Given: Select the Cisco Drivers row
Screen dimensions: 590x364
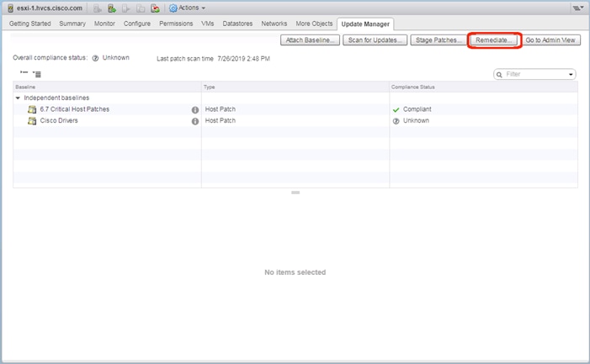Looking at the screenshot, I should (295, 120).
